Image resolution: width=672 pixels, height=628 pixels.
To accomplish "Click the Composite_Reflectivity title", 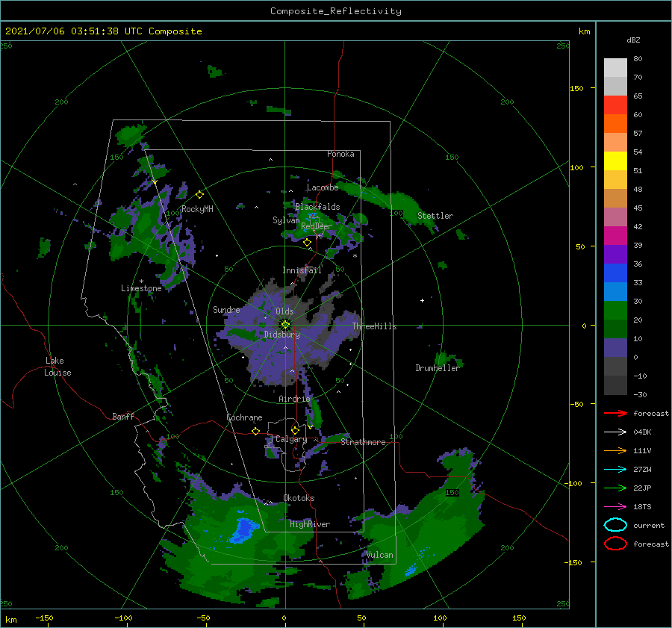I will [335, 11].
